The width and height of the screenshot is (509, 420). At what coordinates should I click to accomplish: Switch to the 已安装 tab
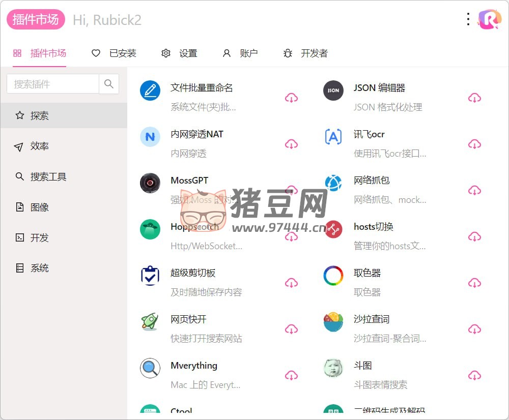pyautogui.click(x=114, y=53)
